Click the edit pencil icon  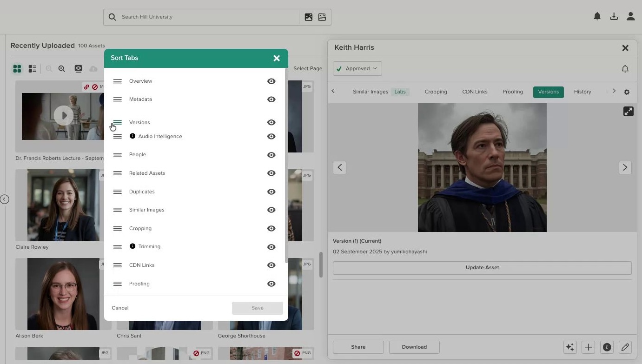(x=625, y=347)
